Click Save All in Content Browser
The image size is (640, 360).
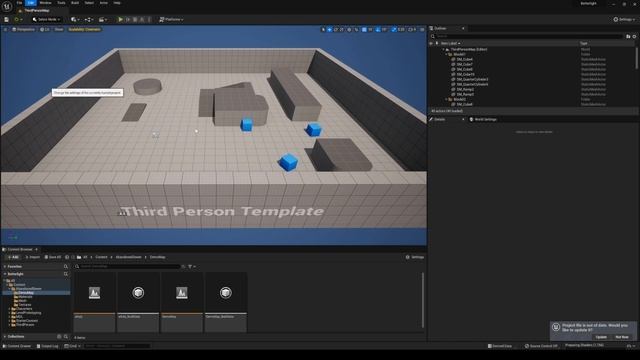(x=53, y=257)
